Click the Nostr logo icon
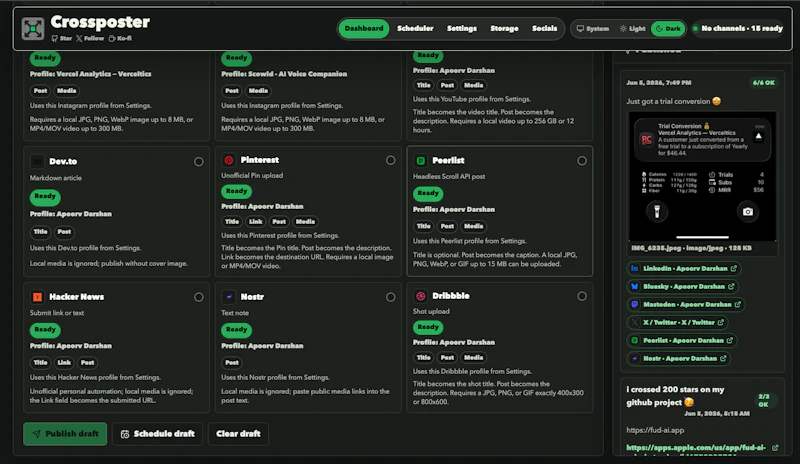Viewport: 800px width, 464px height. point(229,297)
